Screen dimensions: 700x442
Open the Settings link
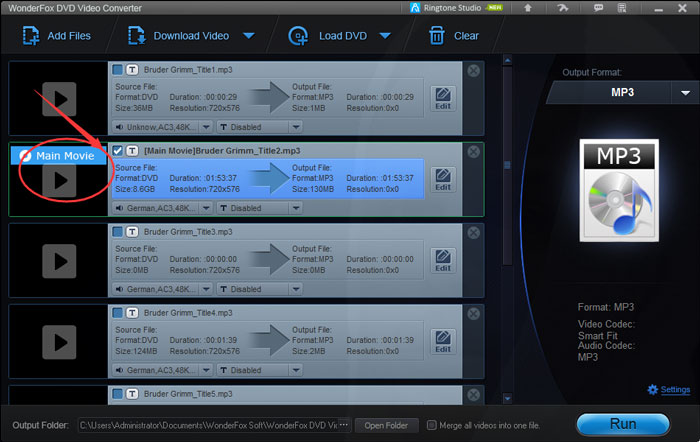point(675,389)
